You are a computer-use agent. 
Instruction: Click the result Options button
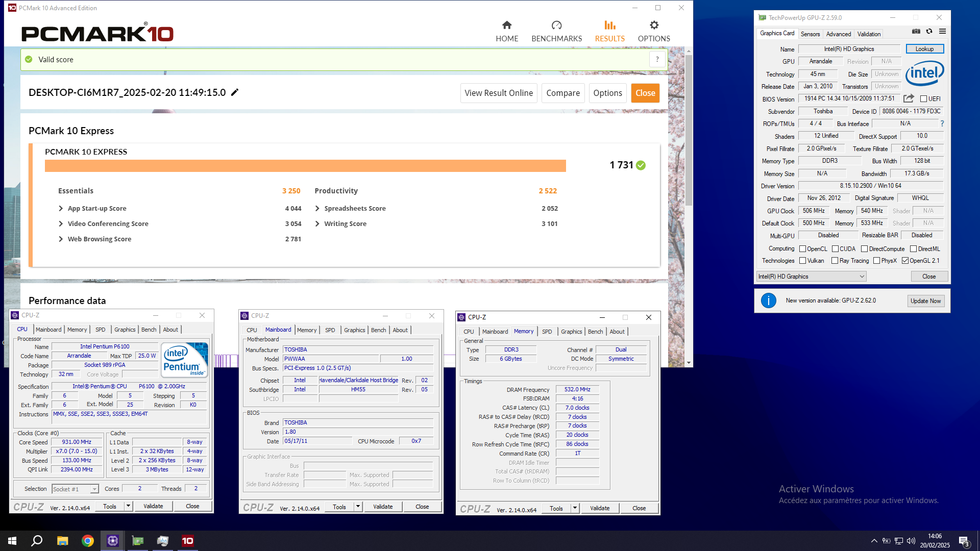pyautogui.click(x=607, y=93)
